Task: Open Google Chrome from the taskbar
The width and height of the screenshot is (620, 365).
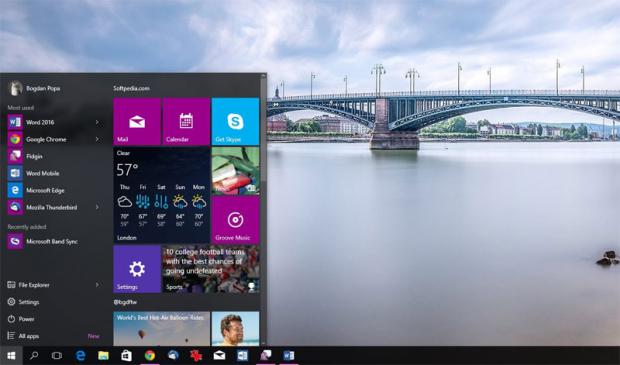Action: click(149, 356)
